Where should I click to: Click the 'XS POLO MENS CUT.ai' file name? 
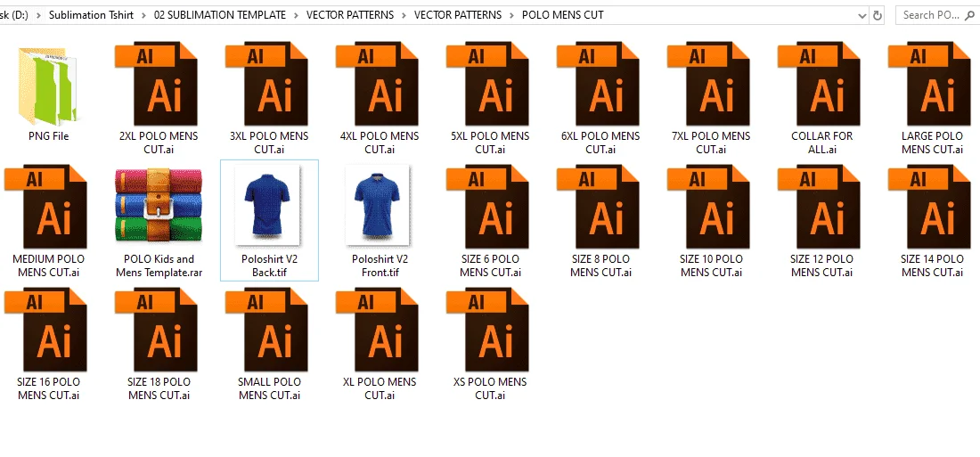pos(490,388)
